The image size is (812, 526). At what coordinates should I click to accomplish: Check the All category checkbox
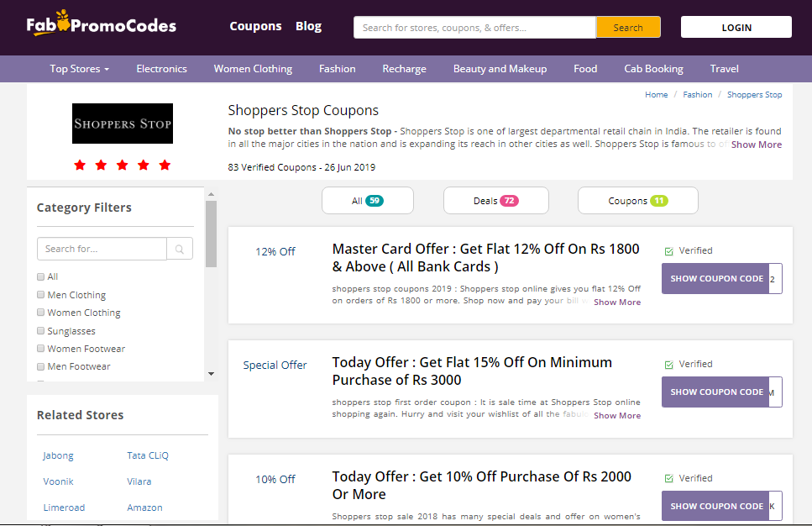[x=40, y=276]
